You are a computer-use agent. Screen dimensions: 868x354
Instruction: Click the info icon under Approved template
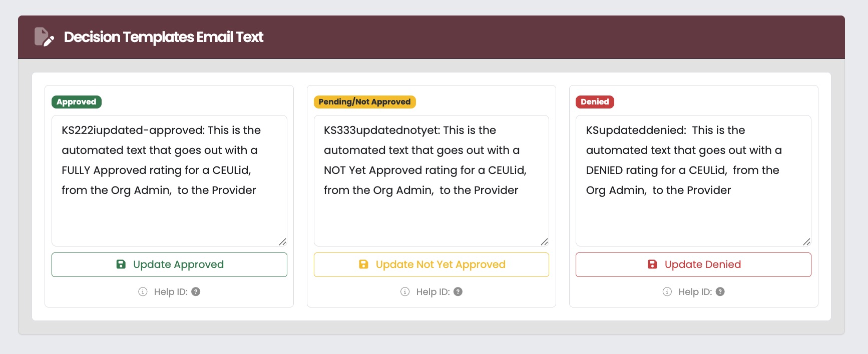[x=143, y=292]
